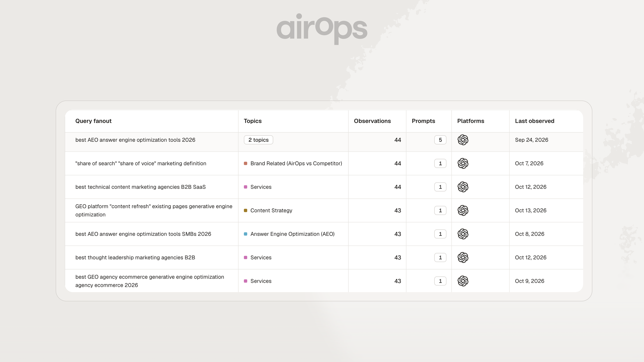Image resolution: width=644 pixels, height=362 pixels.
Task: Sort by the Topics column header
Action: (253, 121)
